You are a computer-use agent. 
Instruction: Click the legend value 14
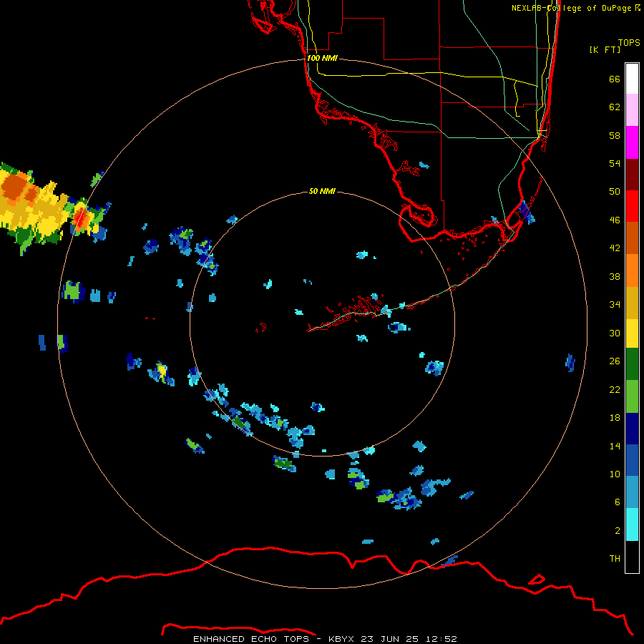615,446
